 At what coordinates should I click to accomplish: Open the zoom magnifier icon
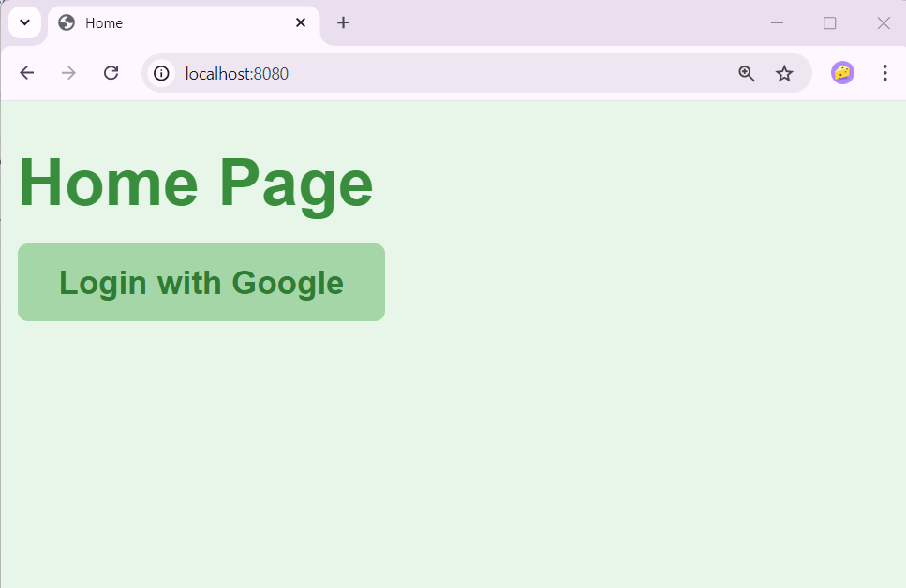(747, 73)
